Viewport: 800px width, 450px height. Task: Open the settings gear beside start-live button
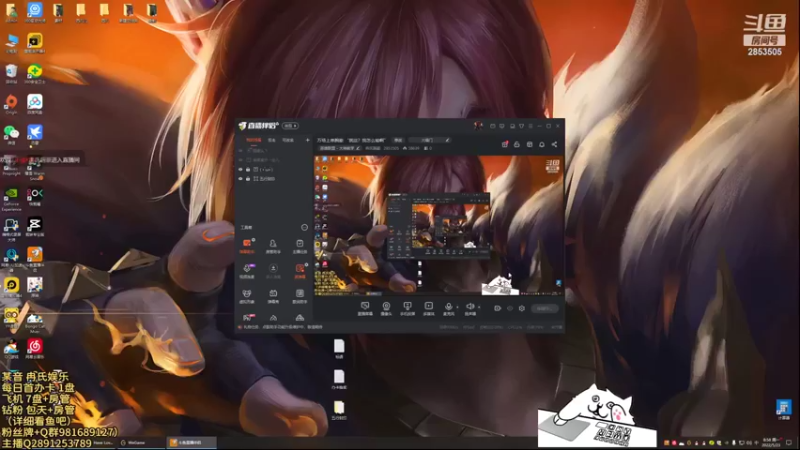[521, 308]
